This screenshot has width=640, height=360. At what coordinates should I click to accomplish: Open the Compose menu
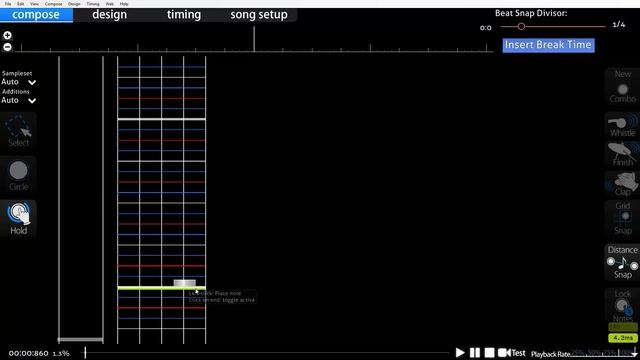pos(53,4)
